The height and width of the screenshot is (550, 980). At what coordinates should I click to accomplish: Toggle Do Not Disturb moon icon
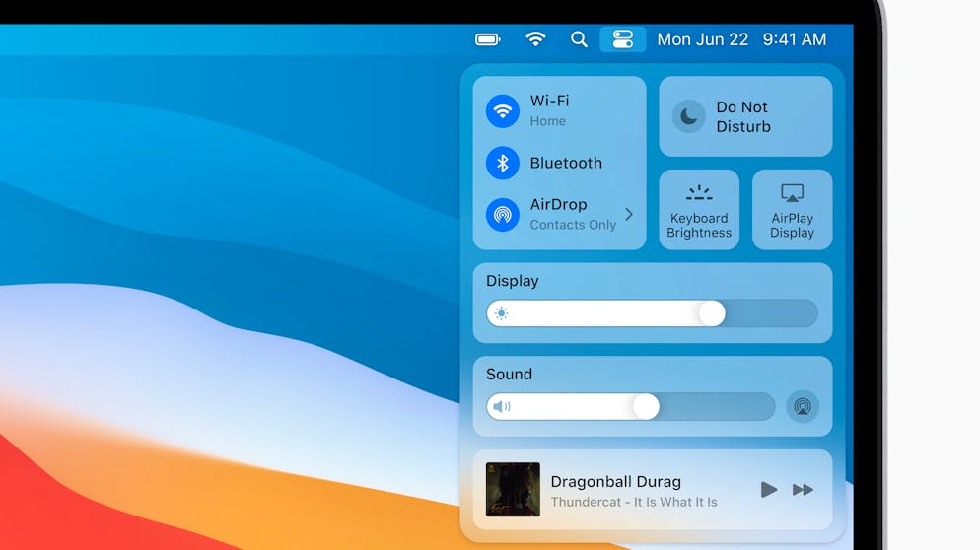coord(689,116)
